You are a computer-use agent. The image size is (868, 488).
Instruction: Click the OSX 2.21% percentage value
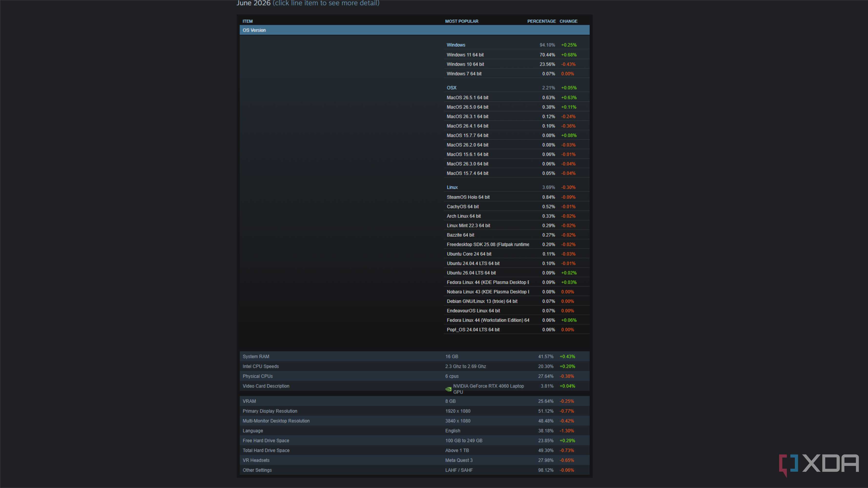tap(548, 88)
